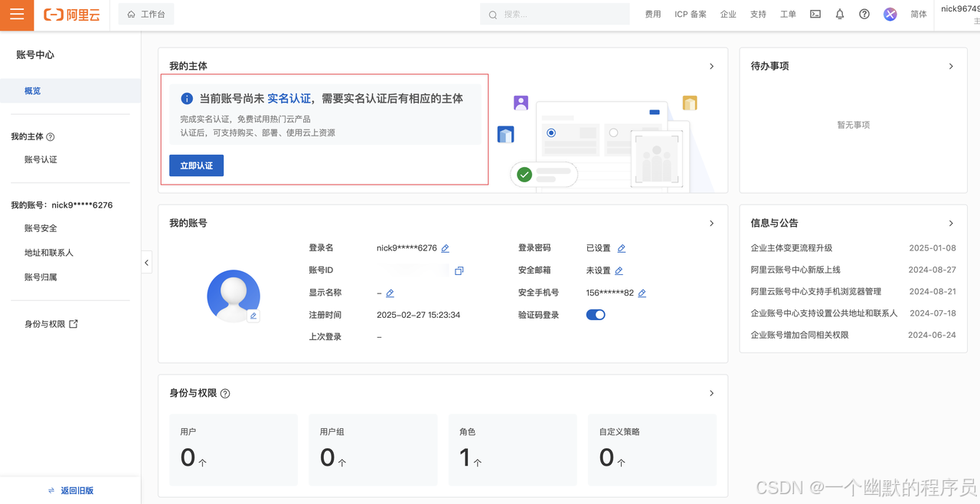Open 账号安全 in the sidebar

[x=41, y=228]
